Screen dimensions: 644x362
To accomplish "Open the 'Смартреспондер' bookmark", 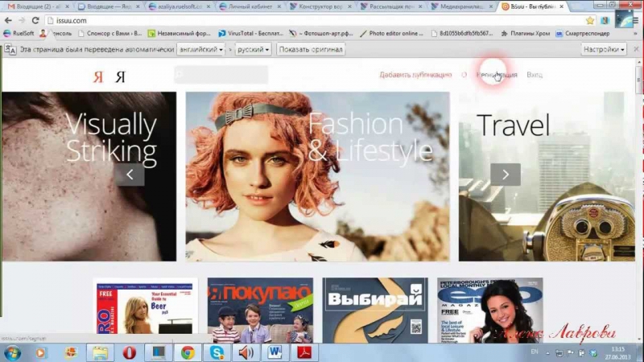I will [582, 33].
